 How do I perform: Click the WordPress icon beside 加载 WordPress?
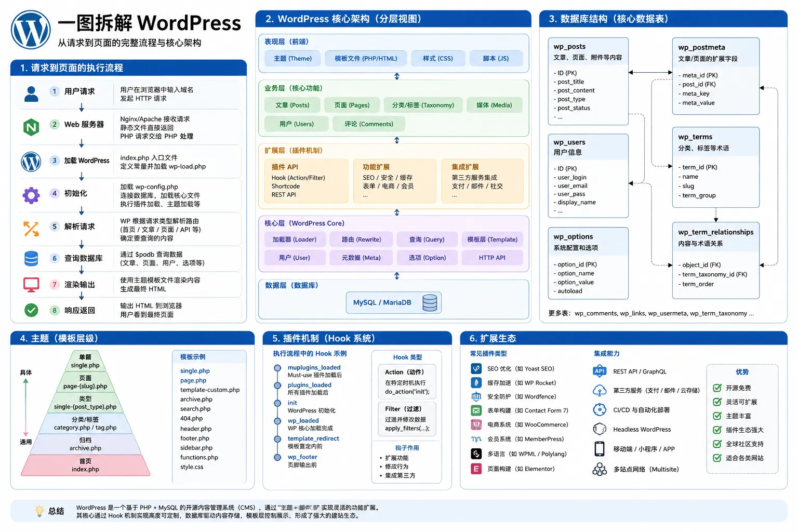coord(31,162)
